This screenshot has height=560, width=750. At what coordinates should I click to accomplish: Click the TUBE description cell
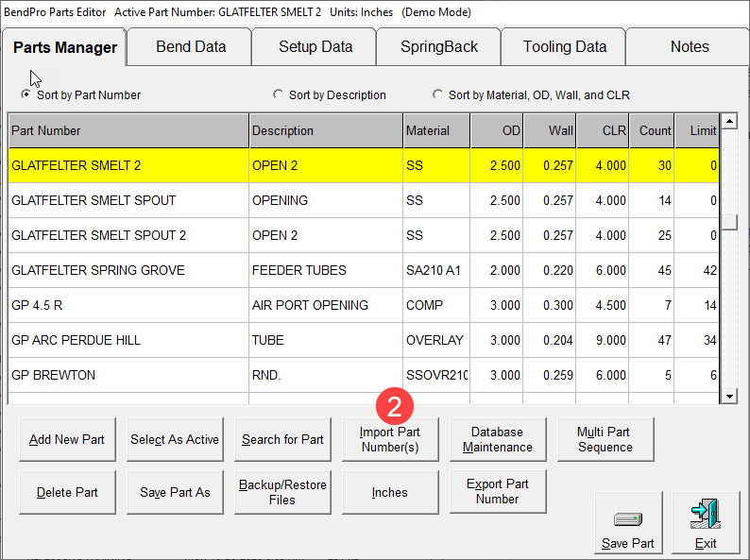coord(326,340)
